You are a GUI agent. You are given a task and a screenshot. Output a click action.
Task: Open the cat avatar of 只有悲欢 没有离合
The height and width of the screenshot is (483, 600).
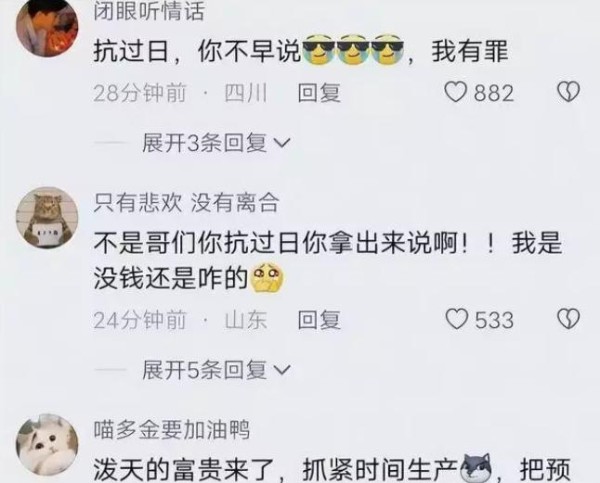click(x=47, y=217)
